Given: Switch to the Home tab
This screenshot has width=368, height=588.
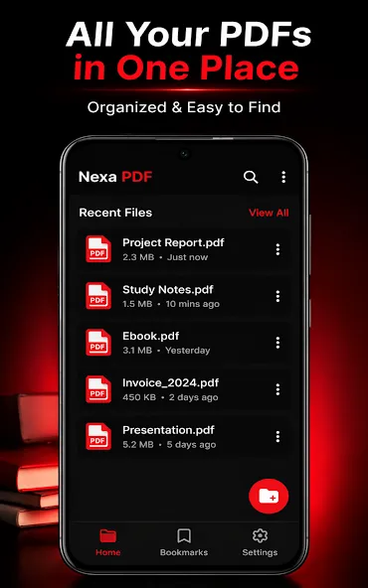Looking at the screenshot, I should (x=108, y=542).
